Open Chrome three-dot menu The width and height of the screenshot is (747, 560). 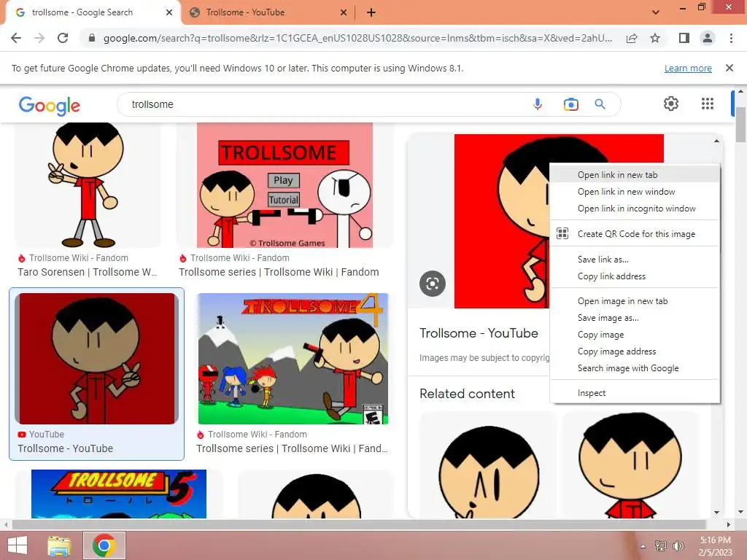pyautogui.click(x=731, y=38)
